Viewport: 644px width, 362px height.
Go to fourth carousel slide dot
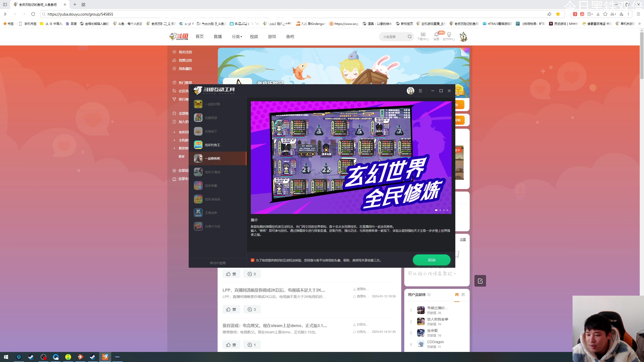click(447, 210)
